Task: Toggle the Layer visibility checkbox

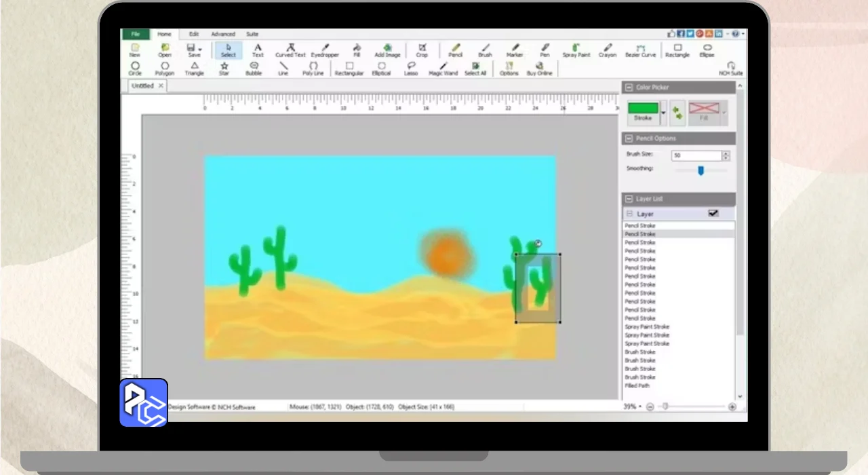Action: click(713, 213)
